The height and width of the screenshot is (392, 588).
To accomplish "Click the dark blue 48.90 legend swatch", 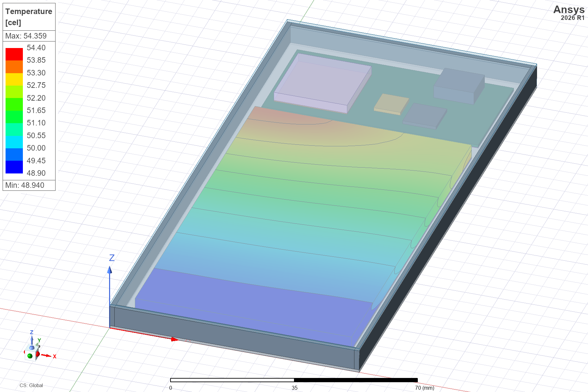I will (14, 167).
